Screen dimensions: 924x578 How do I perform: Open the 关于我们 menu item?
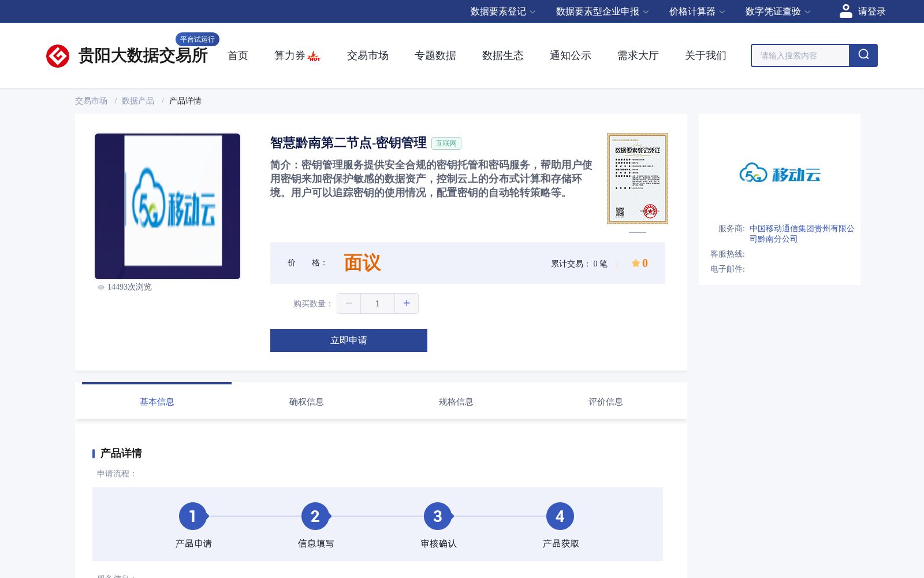coord(706,55)
